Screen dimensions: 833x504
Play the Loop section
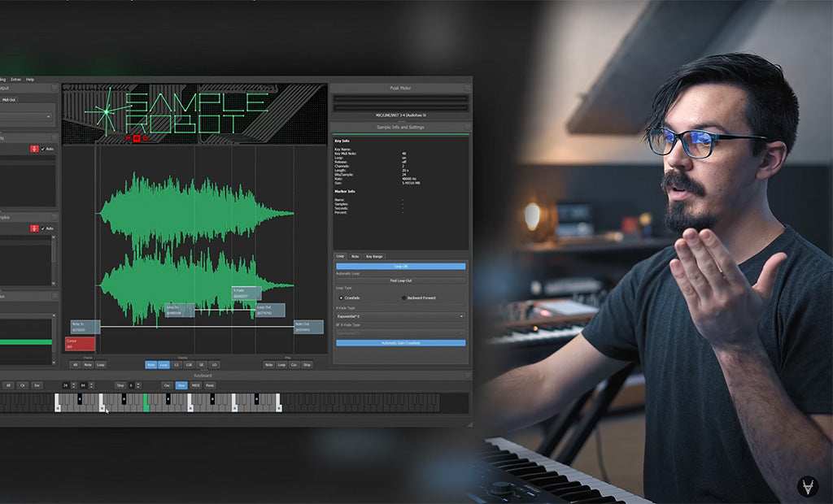pyautogui.click(x=281, y=365)
